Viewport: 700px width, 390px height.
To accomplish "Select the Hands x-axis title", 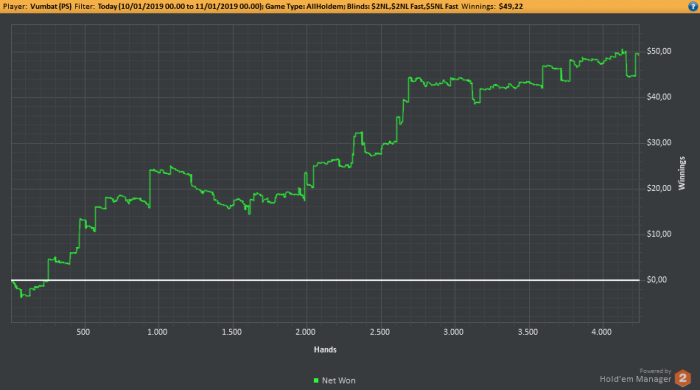I will tap(325, 350).
